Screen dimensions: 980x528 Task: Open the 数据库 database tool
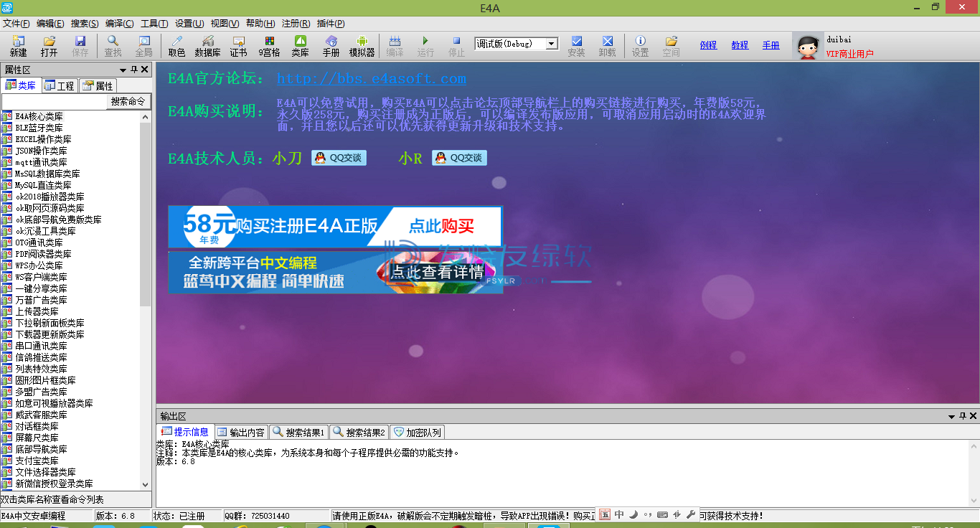pos(207,46)
